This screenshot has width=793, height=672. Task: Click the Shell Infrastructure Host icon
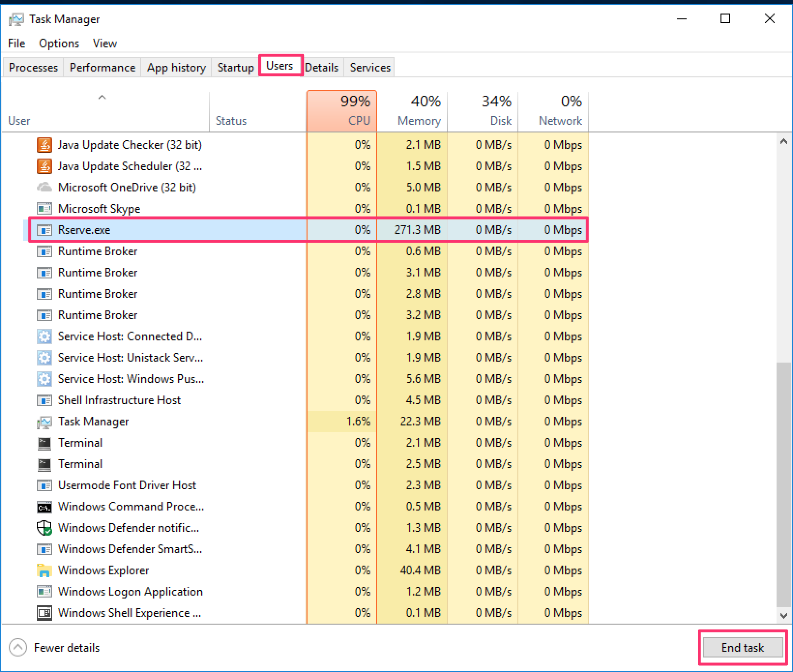coord(44,400)
